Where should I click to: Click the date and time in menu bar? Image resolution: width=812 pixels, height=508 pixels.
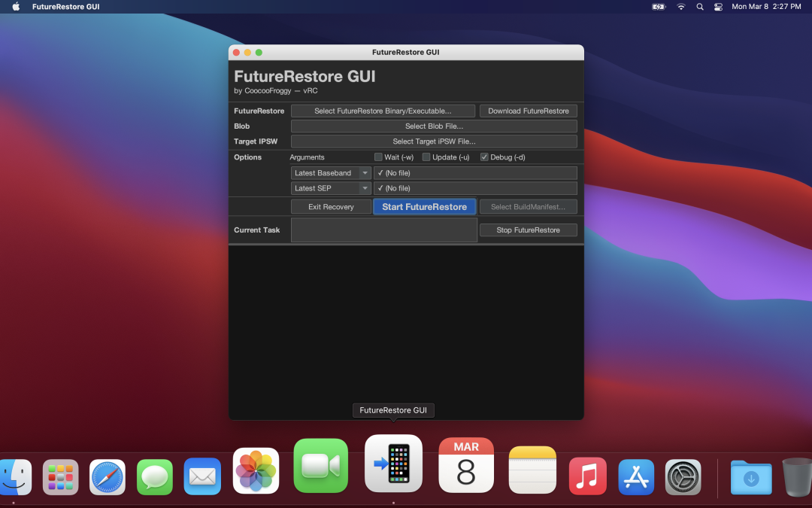click(x=766, y=7)
